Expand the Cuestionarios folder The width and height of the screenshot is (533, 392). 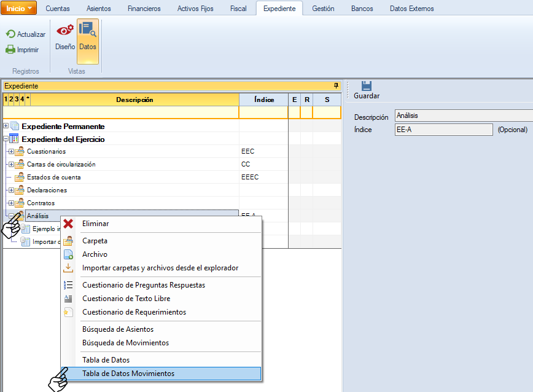click(11, 151)
